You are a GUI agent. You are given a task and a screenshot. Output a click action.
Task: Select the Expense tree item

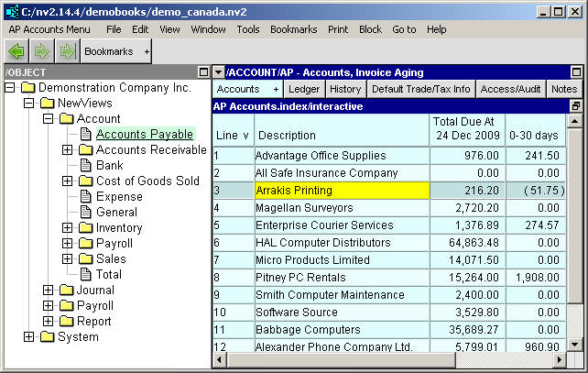pos(119,197)
